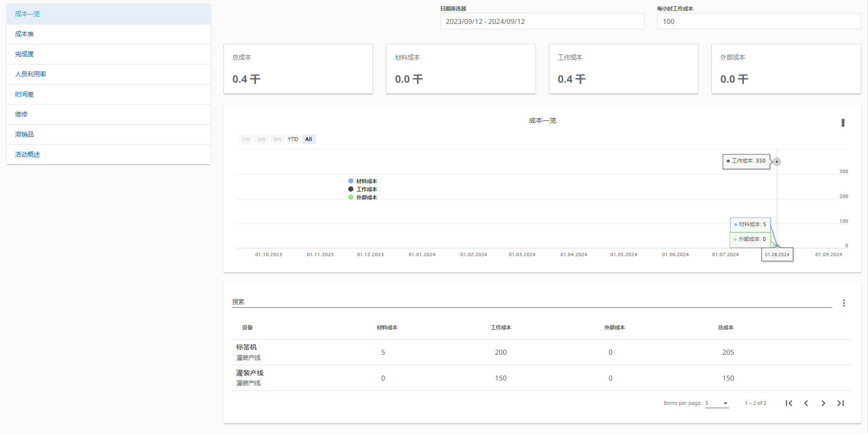868x434 pixels.
Task: Navigate to 滞销品 in the sidebar
Action: pyautogui.click(x=24, y=134)
